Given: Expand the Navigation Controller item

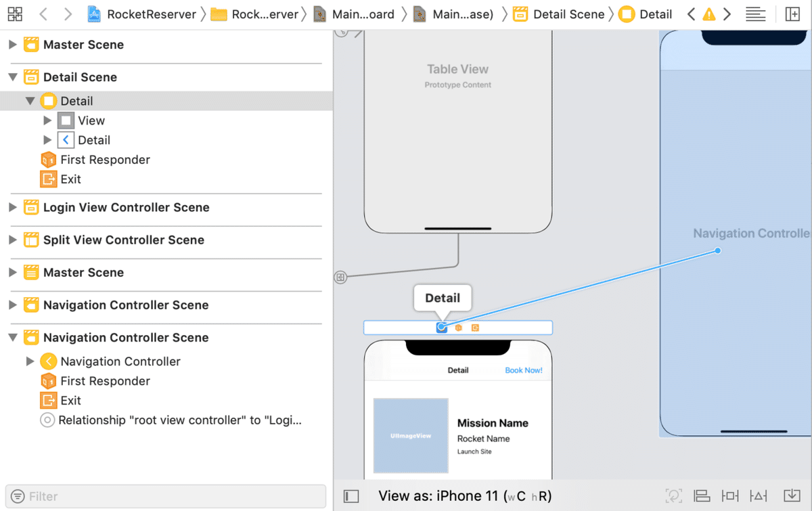Looking at the screenshot, I should (30, 361).
